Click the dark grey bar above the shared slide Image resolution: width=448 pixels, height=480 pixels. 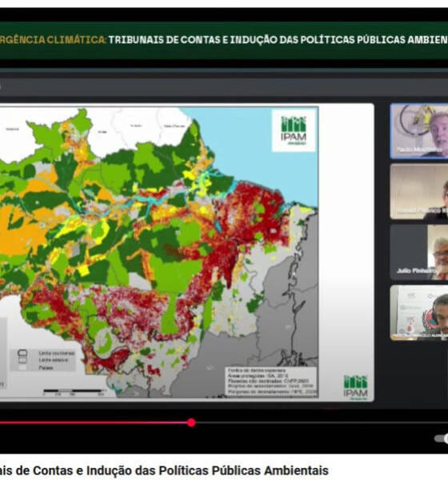coord(224,86)
